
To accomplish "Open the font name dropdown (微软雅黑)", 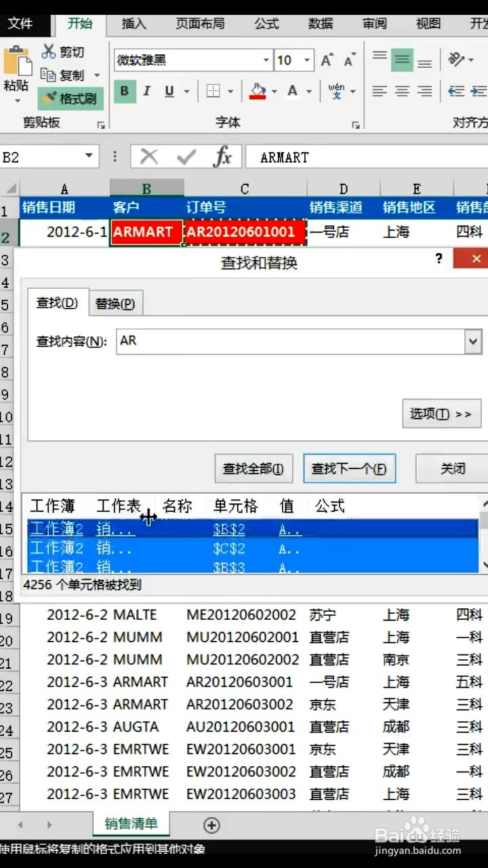I will (266, 60).
